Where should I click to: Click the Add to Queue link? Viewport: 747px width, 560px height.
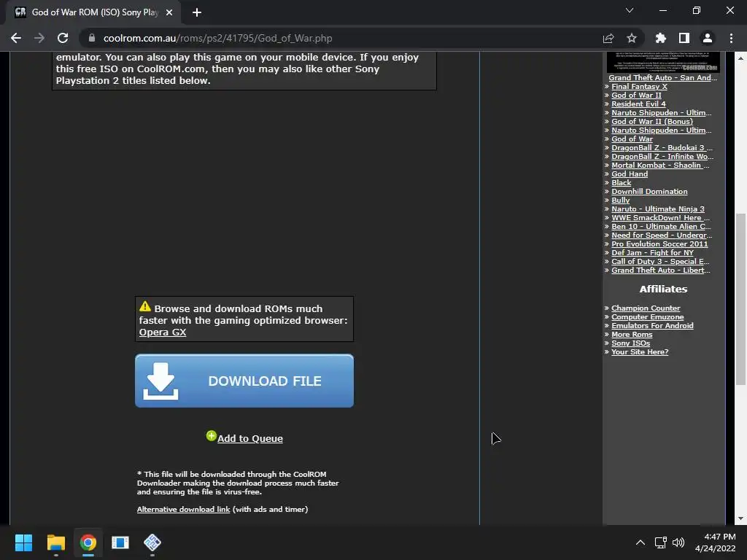tap(250, 438)
